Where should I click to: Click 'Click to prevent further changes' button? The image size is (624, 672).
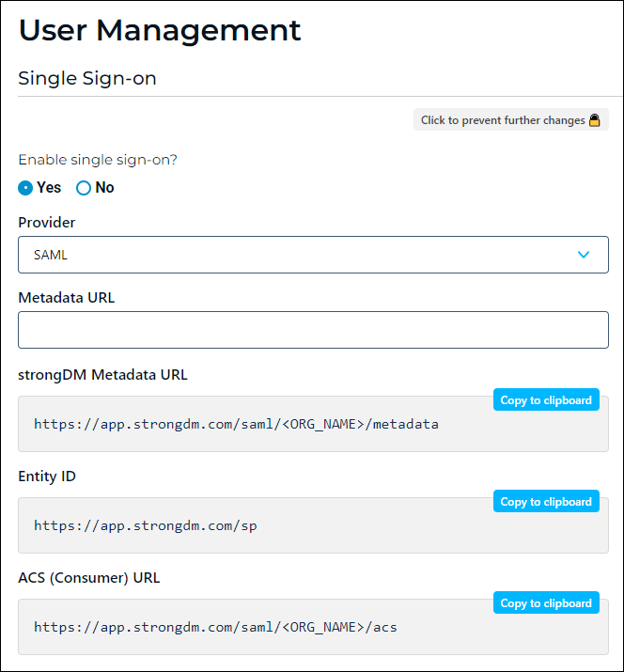511,119
